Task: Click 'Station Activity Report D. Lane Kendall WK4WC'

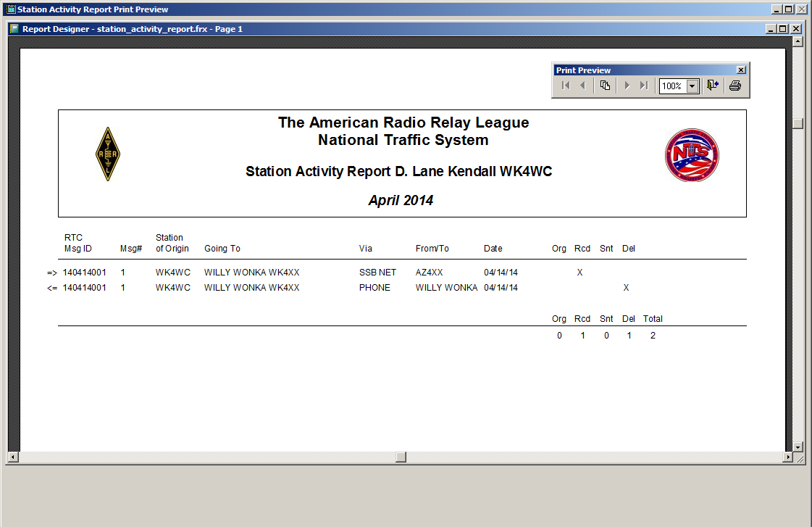Action: click(398, 172)
